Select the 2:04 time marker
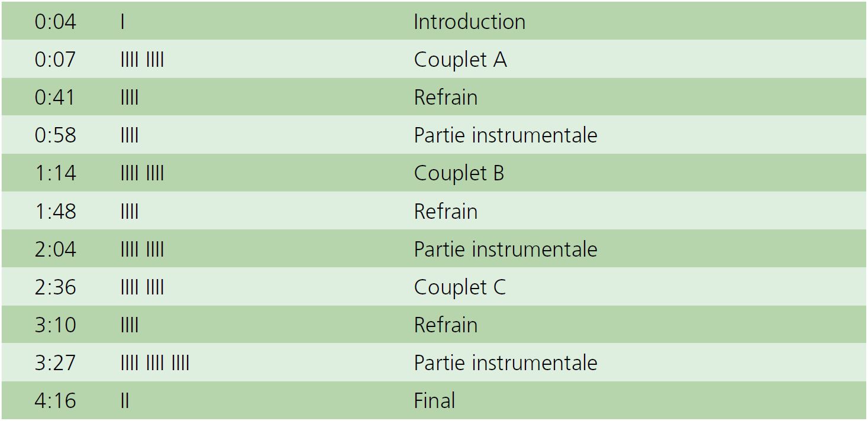Screen dimensions: 868x421 55,249
